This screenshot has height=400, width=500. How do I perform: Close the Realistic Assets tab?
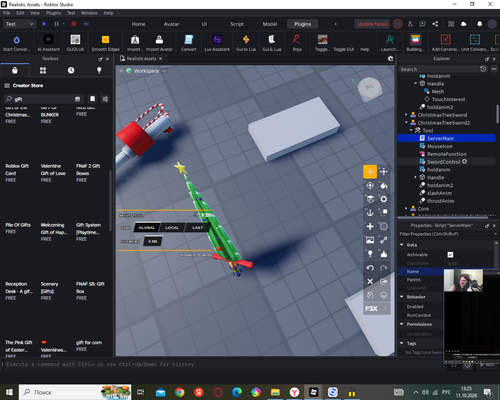click(x=161, y=58)
